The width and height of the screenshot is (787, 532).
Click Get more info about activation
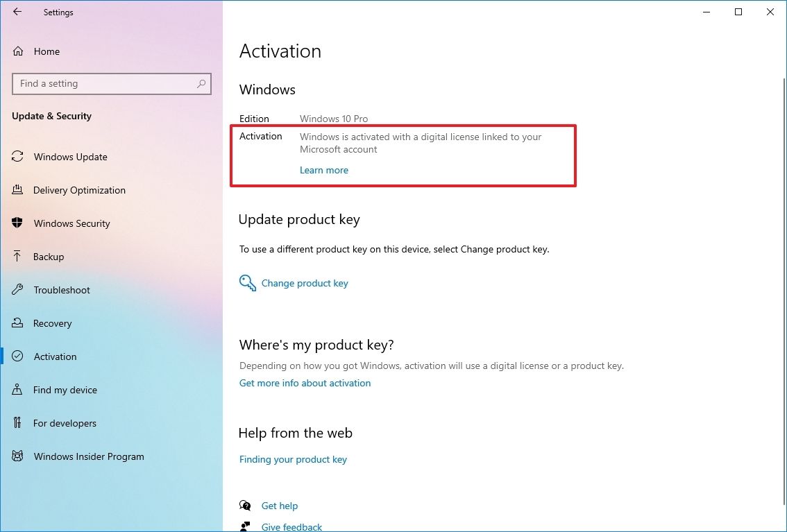pyautogui.click(x=305, y=383)
